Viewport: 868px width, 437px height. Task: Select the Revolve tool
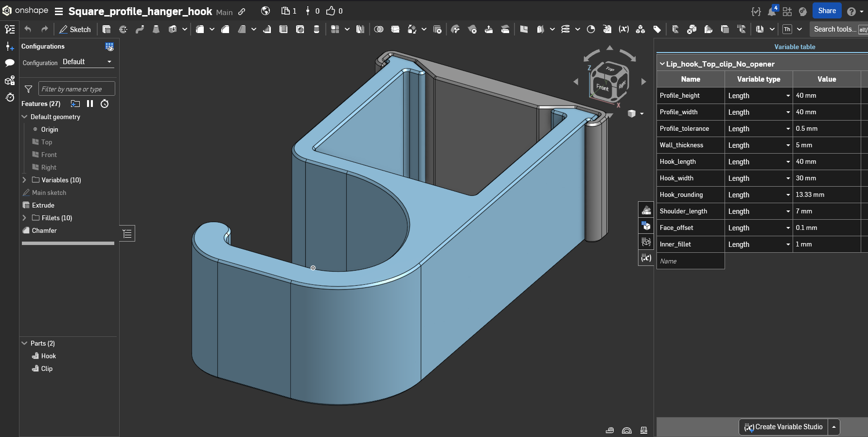click(x=123, y=29)
